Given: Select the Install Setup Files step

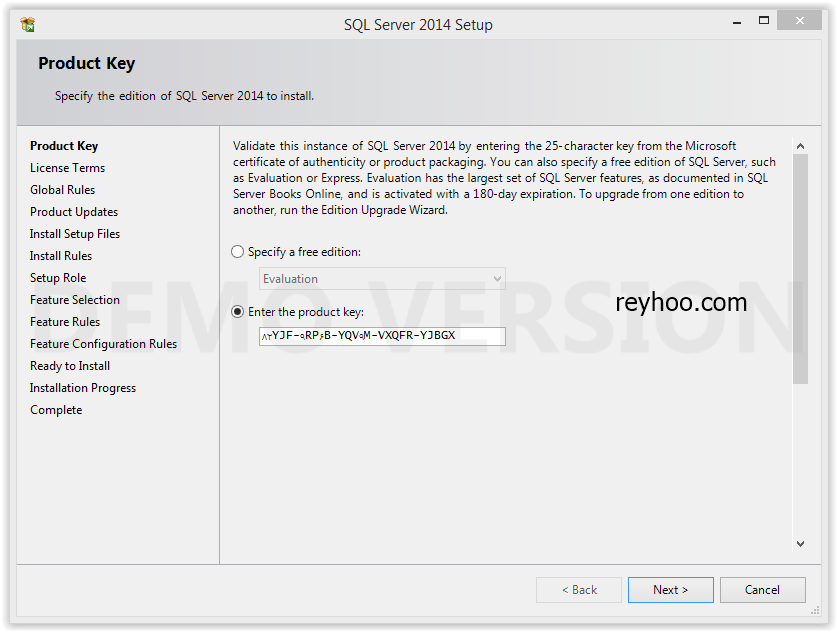Looking at the screenshot, I should coord(75,234).
